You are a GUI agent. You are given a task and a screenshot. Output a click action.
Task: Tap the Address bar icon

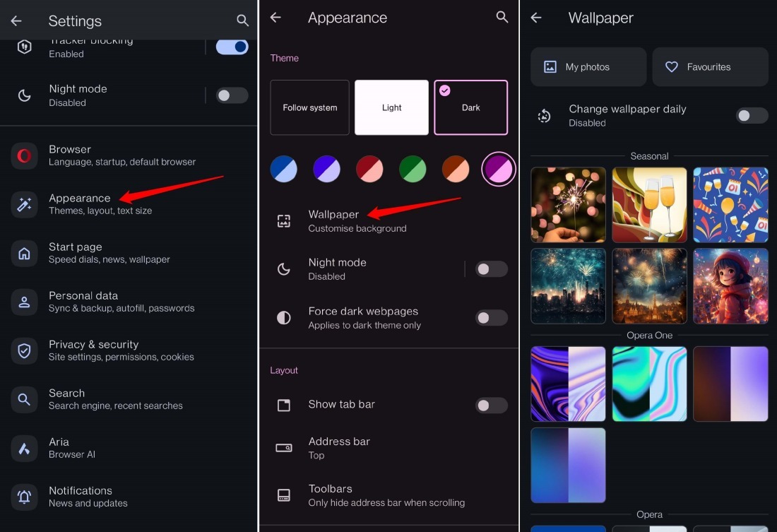[284, 448]
